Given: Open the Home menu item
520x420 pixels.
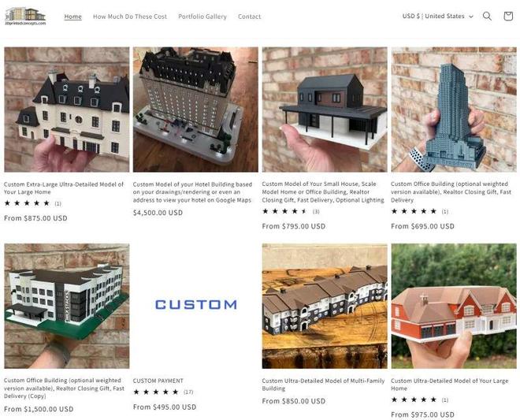Looking at the screenshot, I should [x=72, y=17].
